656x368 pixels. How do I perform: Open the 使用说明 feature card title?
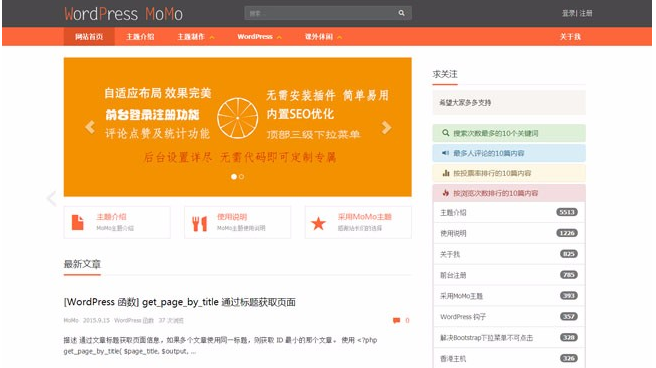[232, 217]
